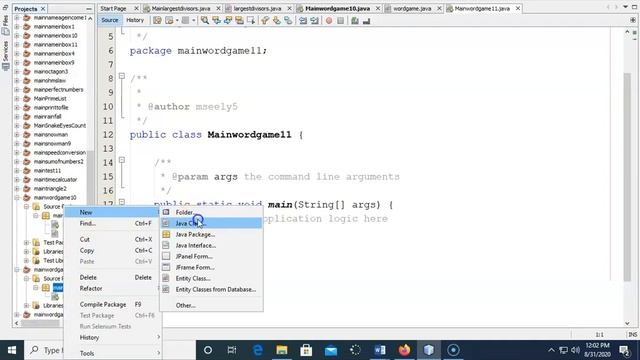Image resolution: width=640 pixels, height=360 pixels.
Task: Expand the mainsnowman project node
Action: pyautogui.click(x=17, y=134)
